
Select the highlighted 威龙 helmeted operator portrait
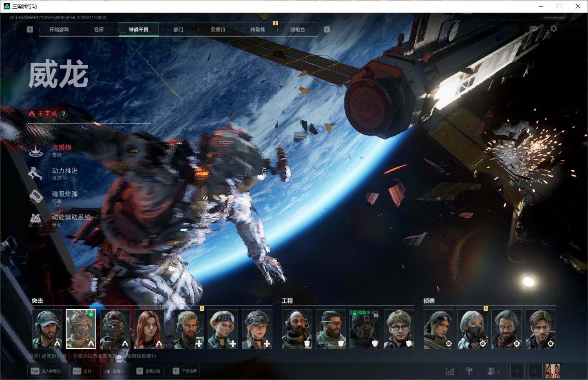81,329
